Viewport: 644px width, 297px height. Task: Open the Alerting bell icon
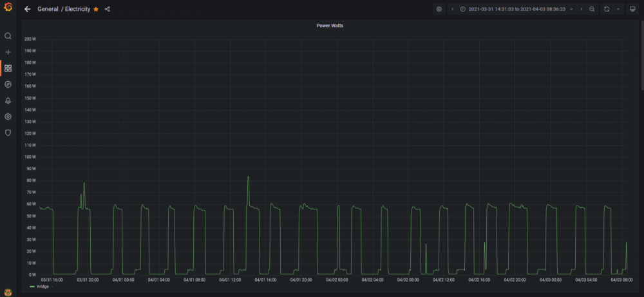8,101
